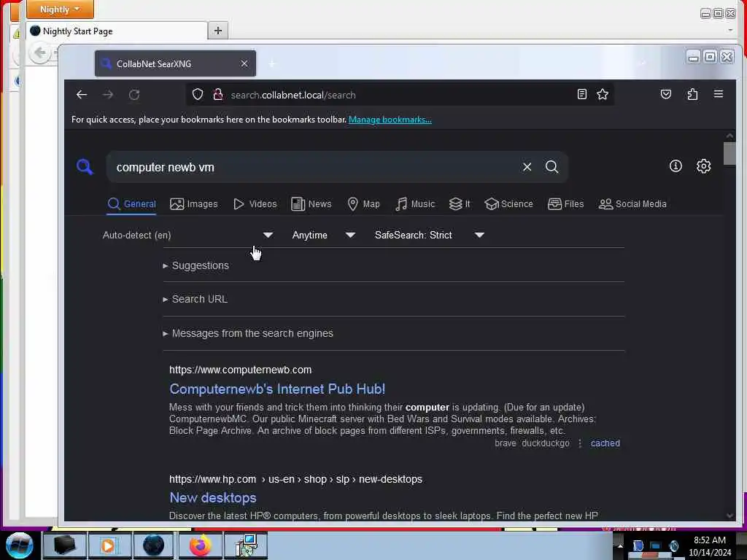Click the insecure connection lock icon
This screenshot has height=560, width=747.
217,94
